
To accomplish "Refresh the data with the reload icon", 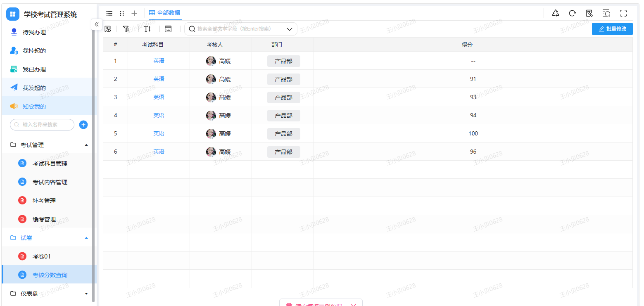I will tap(573, 13).
